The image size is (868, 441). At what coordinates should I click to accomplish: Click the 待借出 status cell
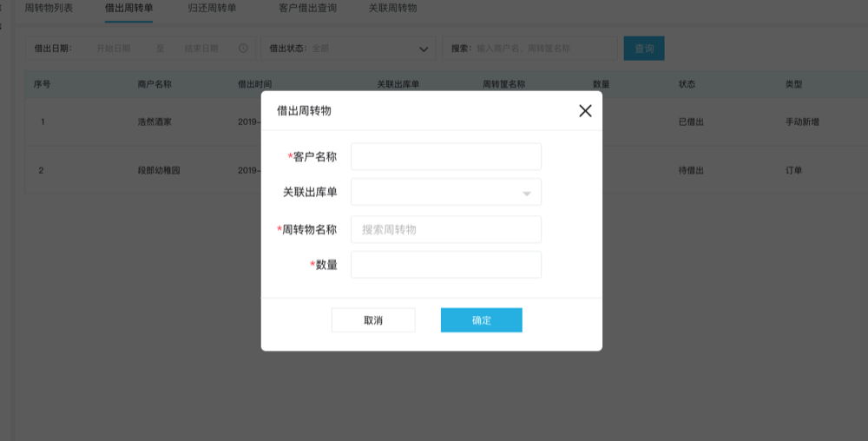tap(691, 170)
